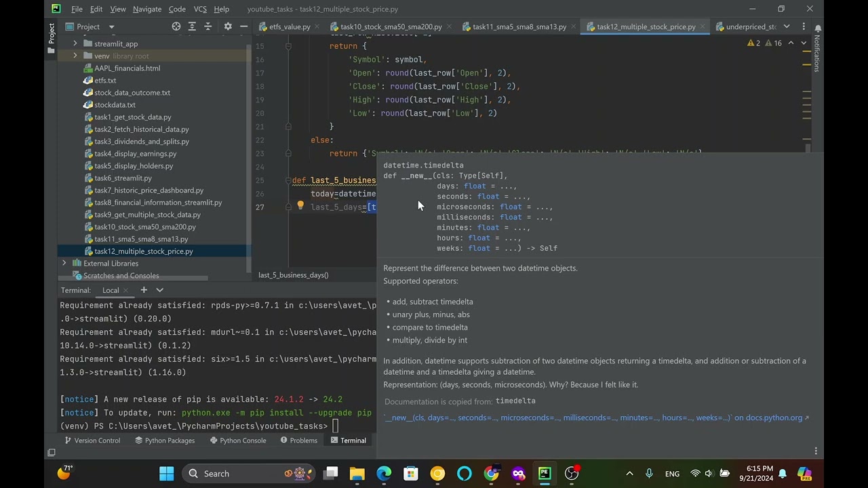The image size is (868, 488).
Task: Open Task View on the taskbar
Action: (330, 473)
